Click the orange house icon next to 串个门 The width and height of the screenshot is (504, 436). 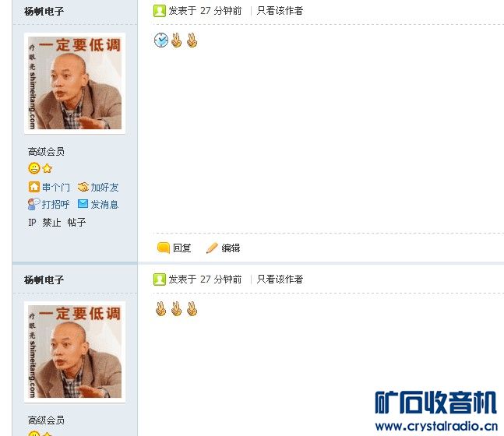pos(34,187)
